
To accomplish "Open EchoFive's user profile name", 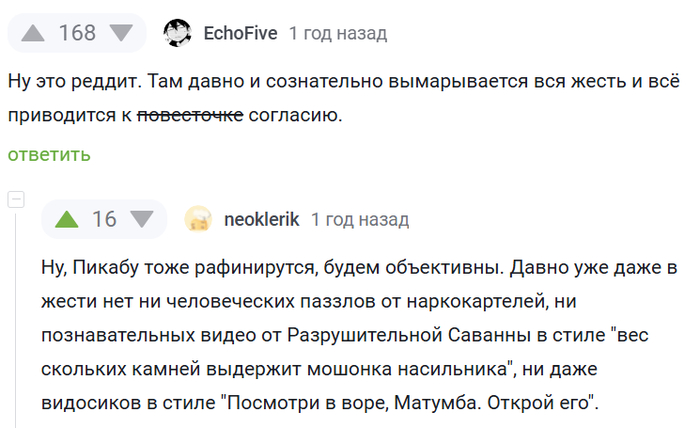I will pos(239,33).
